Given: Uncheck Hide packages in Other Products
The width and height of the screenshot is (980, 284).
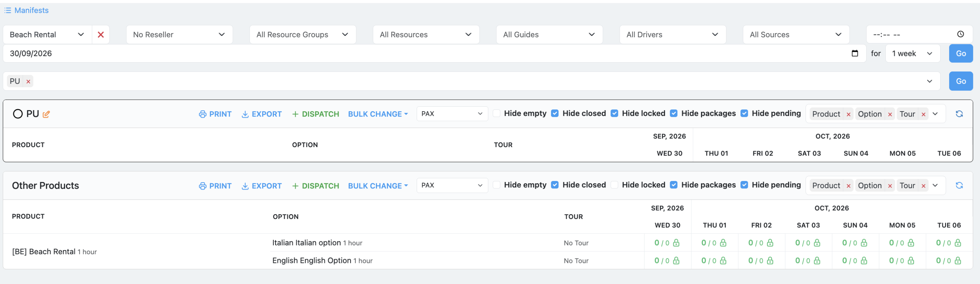Looking at the screenshot, I should (x=673, y=185).
